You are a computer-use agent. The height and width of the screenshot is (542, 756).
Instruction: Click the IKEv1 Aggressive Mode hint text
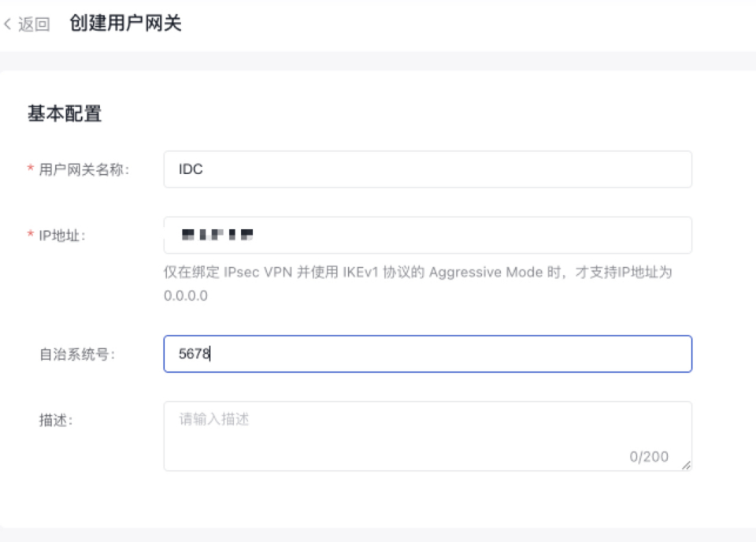(x=417, y=273)
